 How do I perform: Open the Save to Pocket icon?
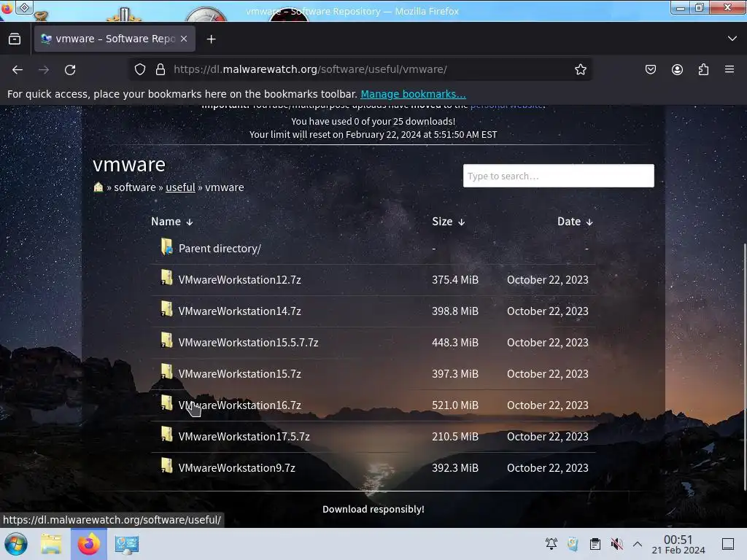pyautogui.click(x=650, y=69)
